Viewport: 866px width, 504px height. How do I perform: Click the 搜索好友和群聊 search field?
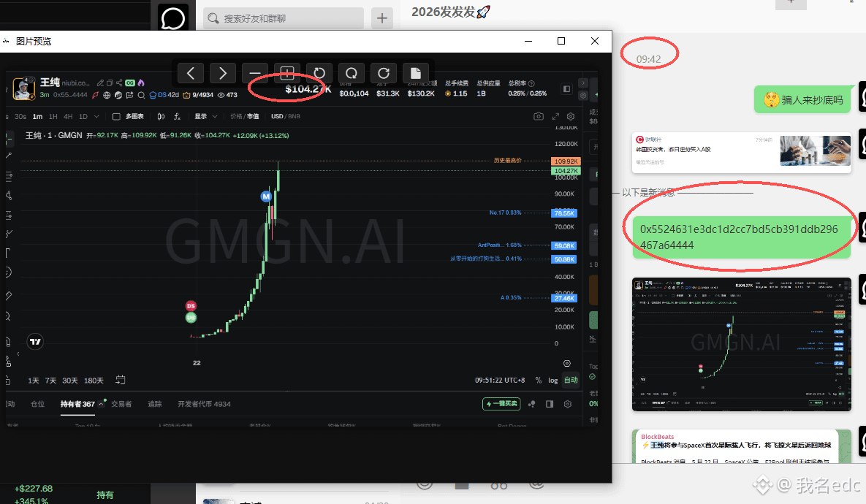click(x=284, y=18)
